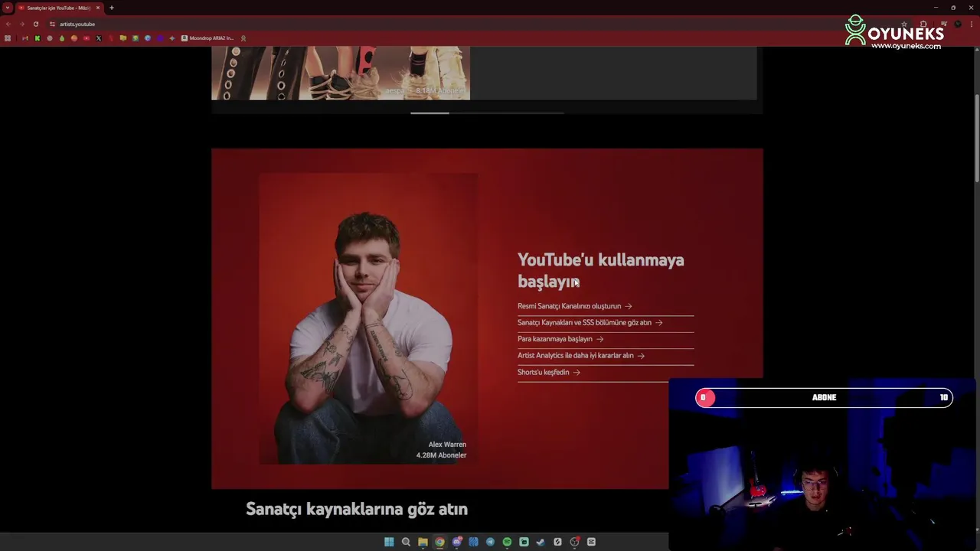
Task: Click Resmi Sanatçı Kanalınızı oluşturun link
Action: [574, 306]
